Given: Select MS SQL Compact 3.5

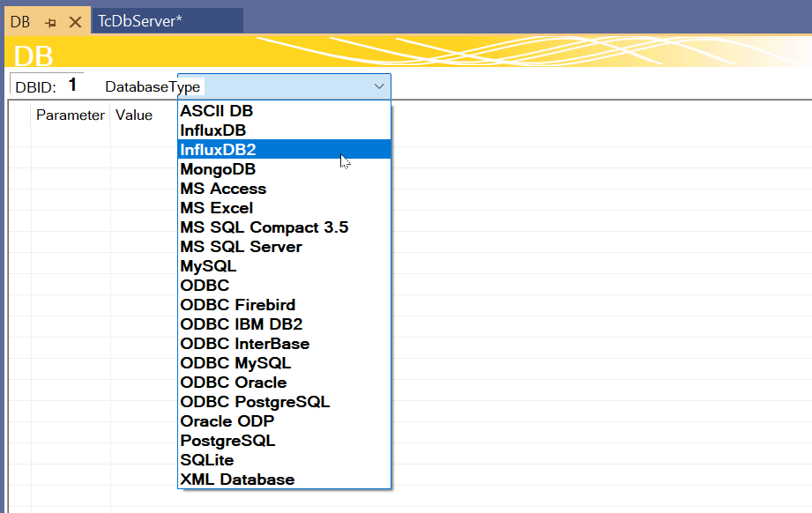Looking at the screenshot, I should pyautogui.click(x=284, y=227).
